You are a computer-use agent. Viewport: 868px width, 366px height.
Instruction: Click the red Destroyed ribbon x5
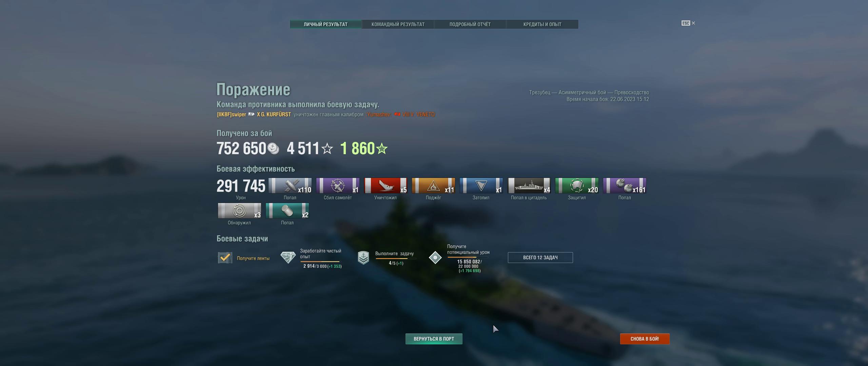click(x=386, y=186)
